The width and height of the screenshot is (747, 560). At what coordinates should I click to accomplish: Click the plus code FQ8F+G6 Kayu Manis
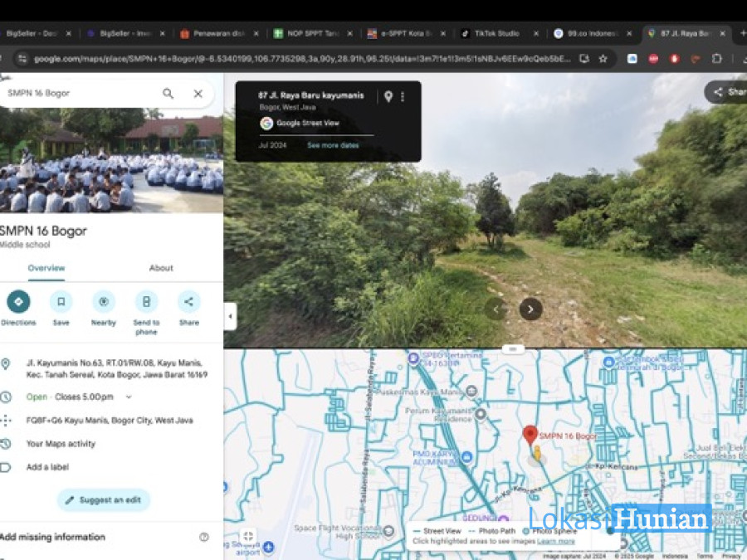coord(110,421)
